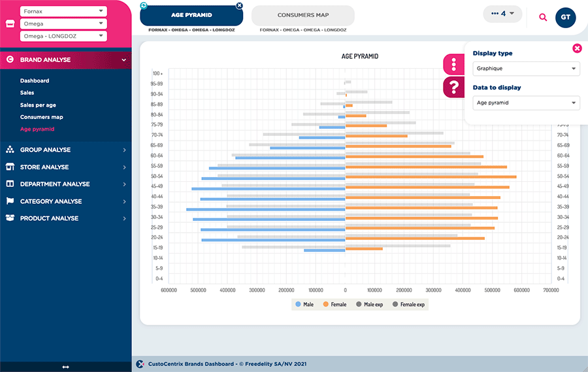Open Dashboard under Brand Analyse
Screen dimensions: 588x372
pos(35,80)
